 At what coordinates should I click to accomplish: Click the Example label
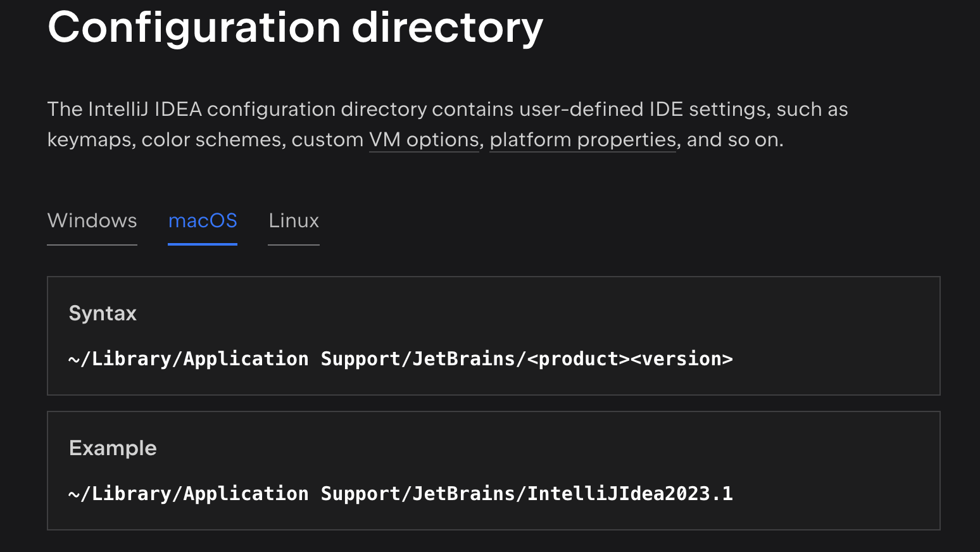click(113, 448)
